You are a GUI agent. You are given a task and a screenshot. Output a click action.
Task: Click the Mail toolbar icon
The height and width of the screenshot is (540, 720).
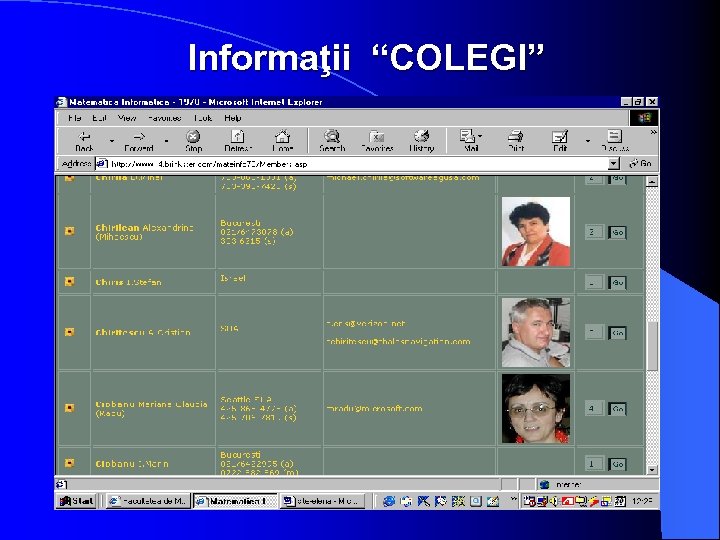coord(468,141)
